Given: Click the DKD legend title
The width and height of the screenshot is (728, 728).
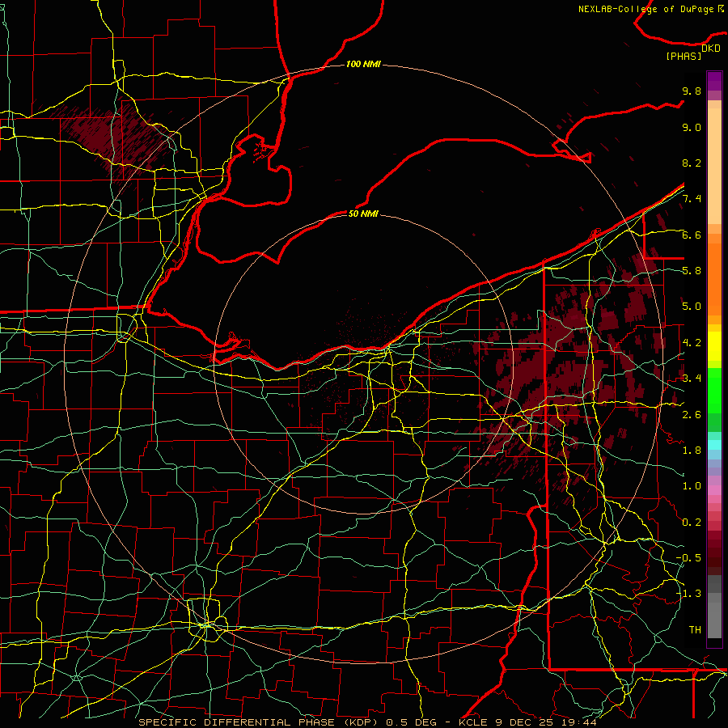Looking at the screenshot, I should pos(711,49).
